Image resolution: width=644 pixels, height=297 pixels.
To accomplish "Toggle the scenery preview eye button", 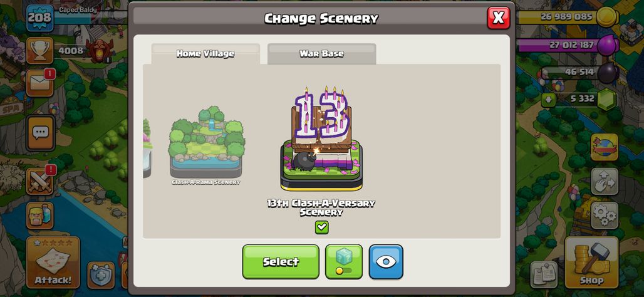I will click(386, 262).
